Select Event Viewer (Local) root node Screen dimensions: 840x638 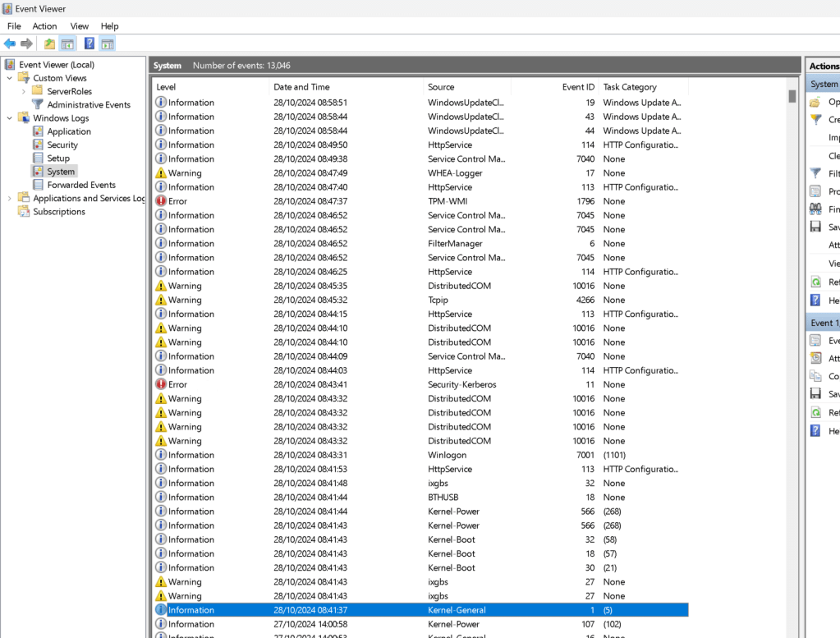57,65
